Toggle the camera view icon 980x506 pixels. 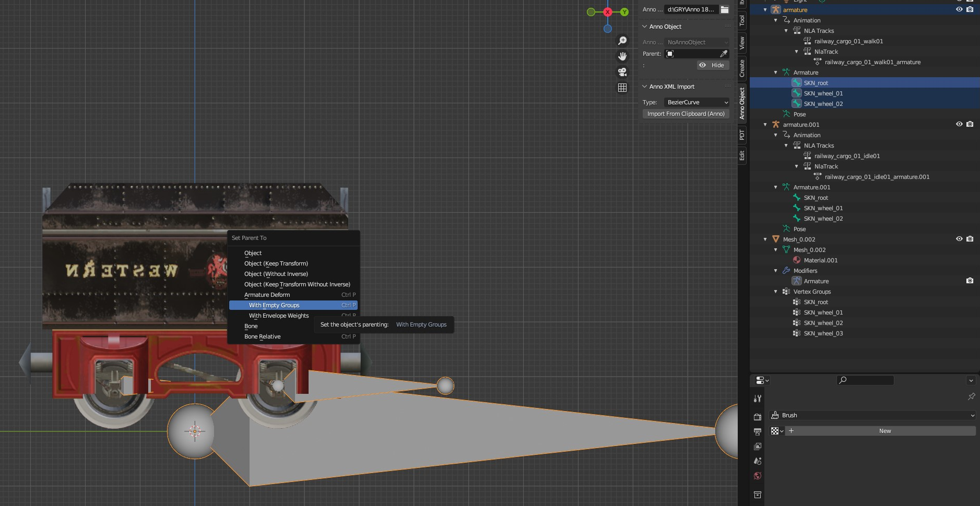(x=622, y=72)
